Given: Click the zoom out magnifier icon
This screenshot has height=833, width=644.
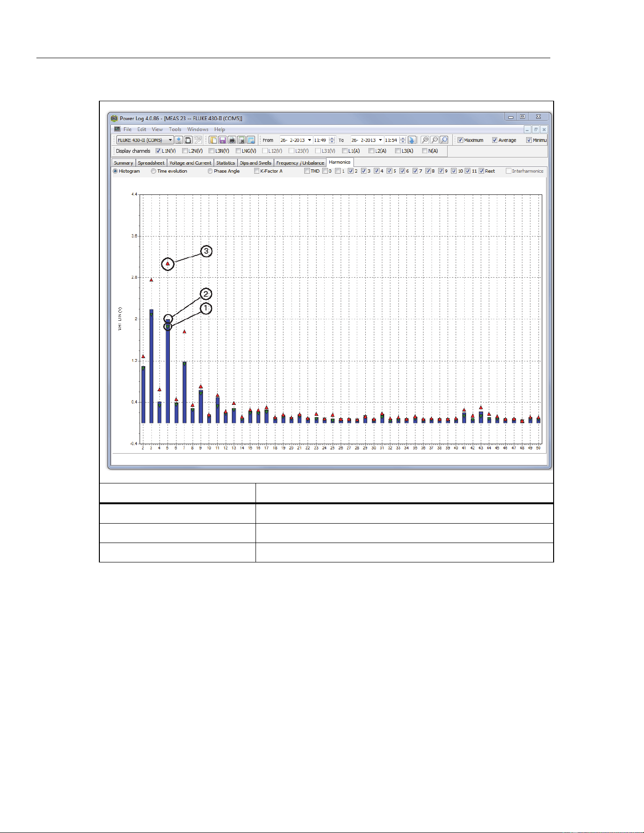Looking at the screenshot, I should tap(434, 140).
